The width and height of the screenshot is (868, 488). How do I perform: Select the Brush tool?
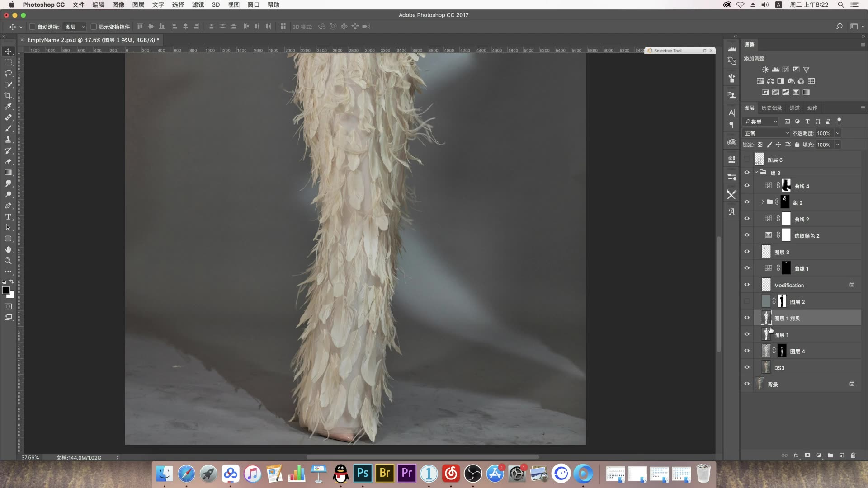click(x=8, y=128)
